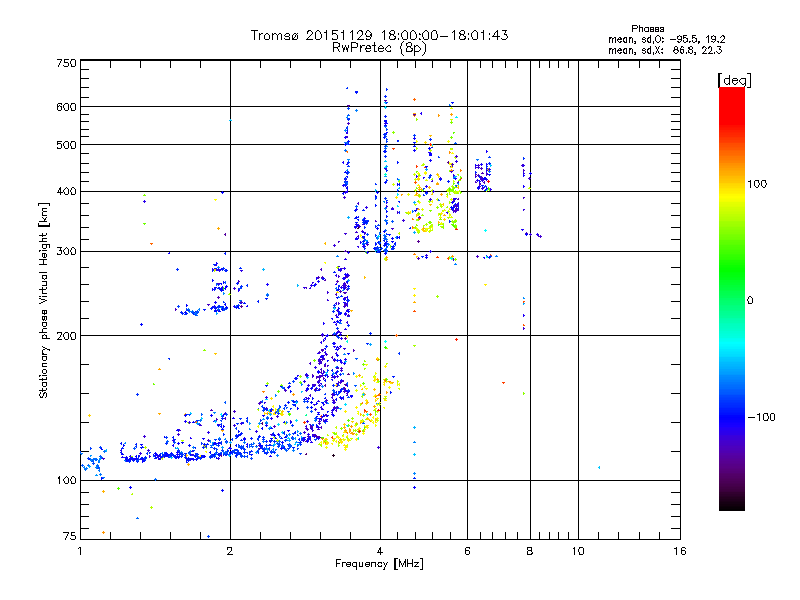Click the title "Tromsø 20151129 18:00:00-18:01:43"
This screenshot has height=600, width=800.
click(x=379, y=35)
